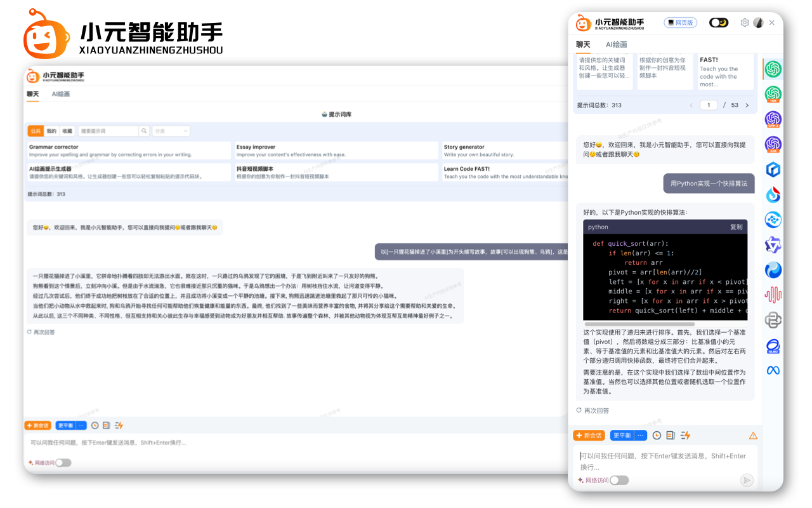Start a new conversation with 新会话

click(x=589, y=436)
